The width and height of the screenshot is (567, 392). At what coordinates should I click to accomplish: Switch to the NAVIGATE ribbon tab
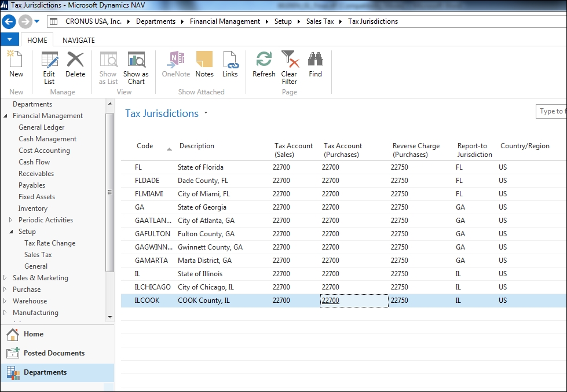(78, 40)
